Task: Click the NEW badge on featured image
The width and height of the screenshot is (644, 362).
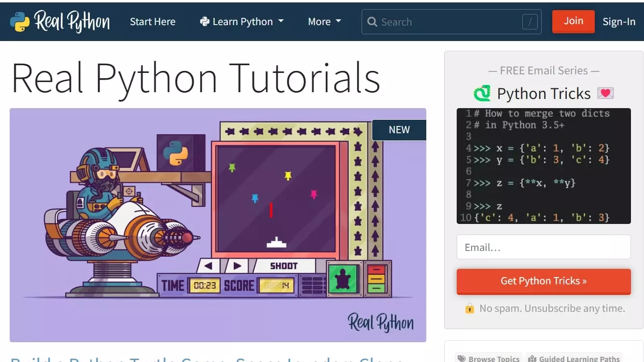Action: pyautogui.click(x=399, y=130)
